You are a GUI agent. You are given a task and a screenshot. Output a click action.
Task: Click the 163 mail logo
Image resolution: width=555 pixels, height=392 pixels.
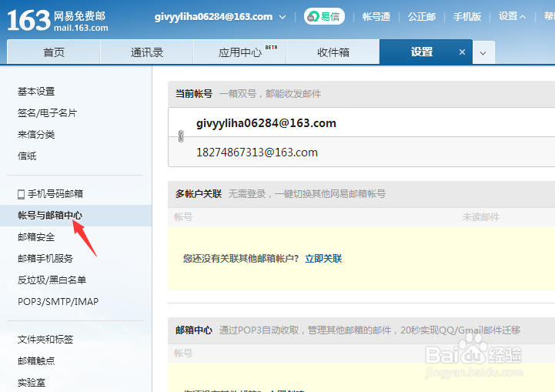[58, 20]
